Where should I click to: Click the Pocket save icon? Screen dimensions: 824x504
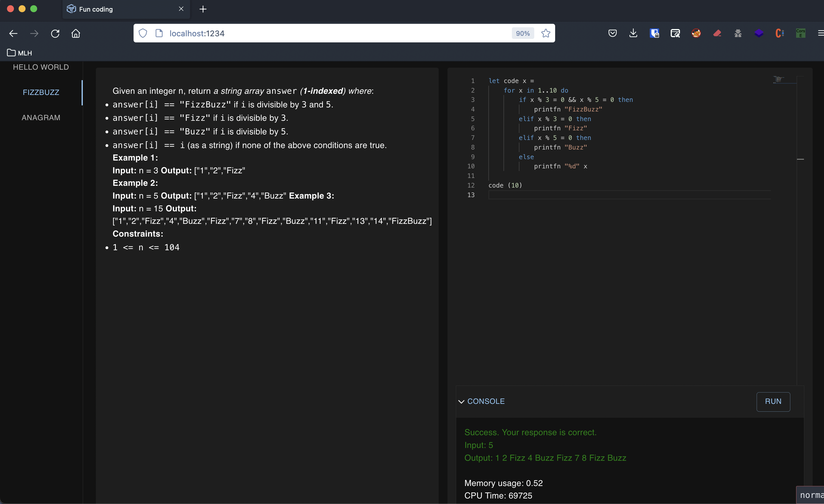(612, 33)
